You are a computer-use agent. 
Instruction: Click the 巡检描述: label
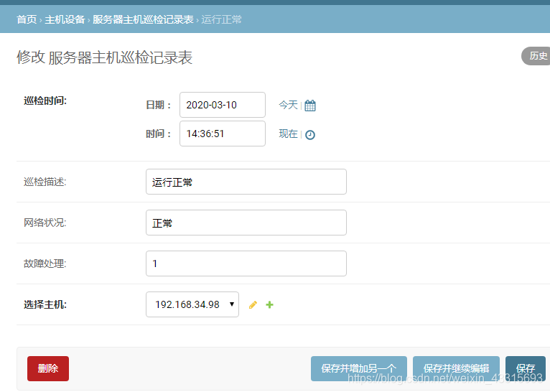coord(45,182)
